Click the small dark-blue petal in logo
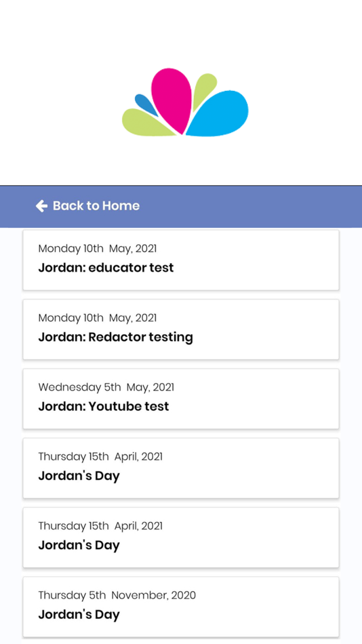362x644 pixels. point(146,104)
